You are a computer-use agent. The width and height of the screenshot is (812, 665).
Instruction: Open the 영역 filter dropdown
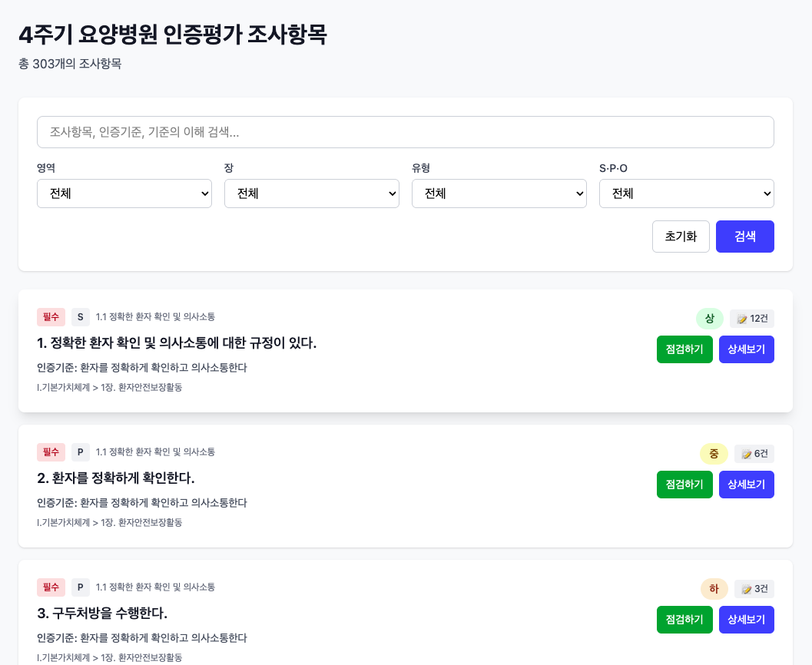pyautogui.click(x=124, y=194)
